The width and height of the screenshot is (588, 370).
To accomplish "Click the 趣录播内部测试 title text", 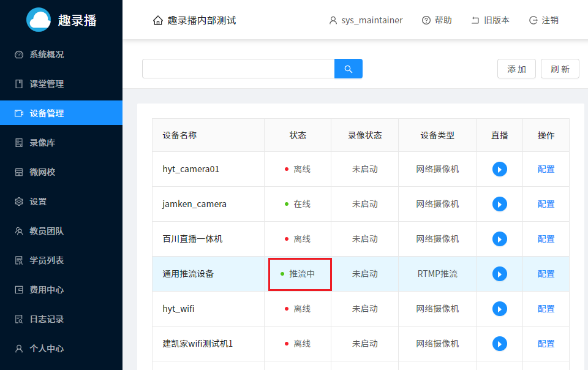I will point(202,20).
